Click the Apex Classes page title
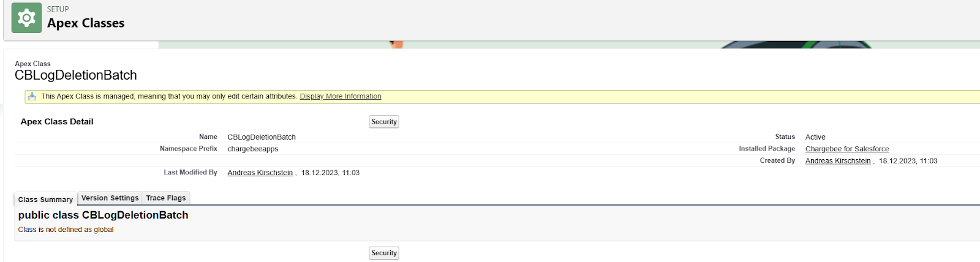Image resolution: width=980 pixels, height=262 pixels. click(x=86, y=23)
